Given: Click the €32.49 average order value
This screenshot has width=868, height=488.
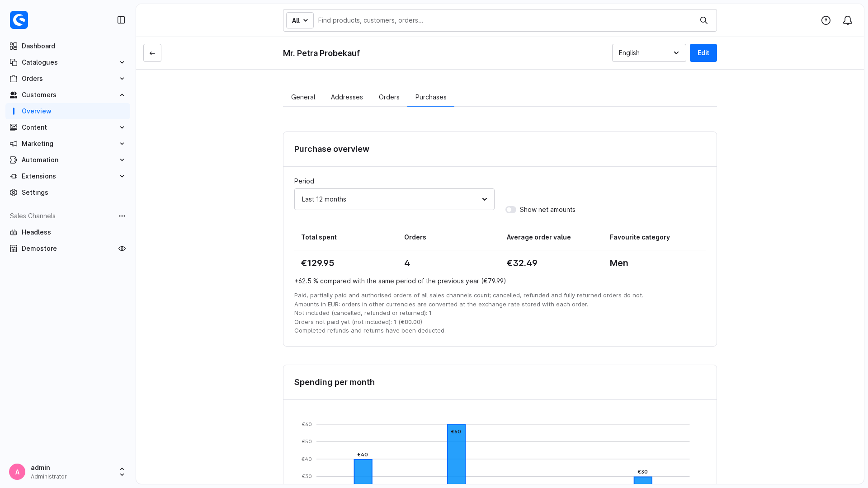Looking at the screenshot, I should tap(522, 263).
